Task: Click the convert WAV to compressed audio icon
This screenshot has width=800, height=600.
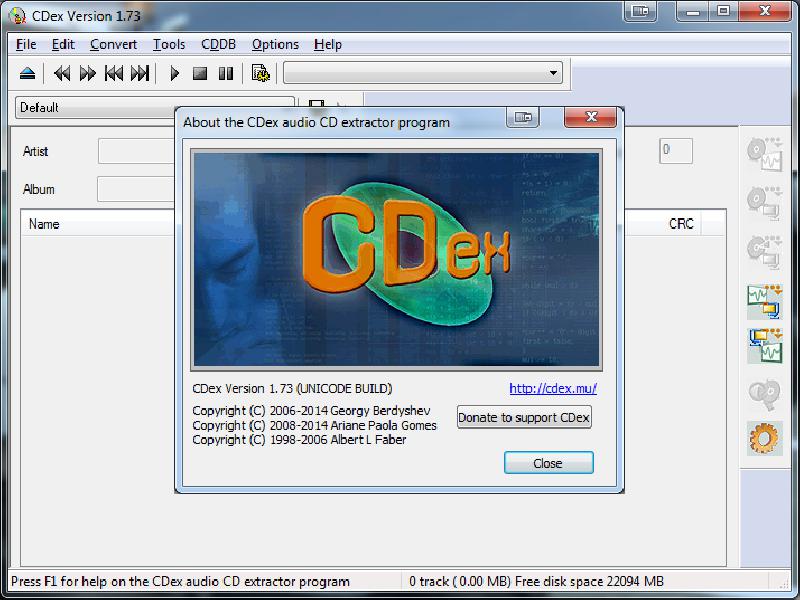Action: pyautogui.click(x=764, y=302)
